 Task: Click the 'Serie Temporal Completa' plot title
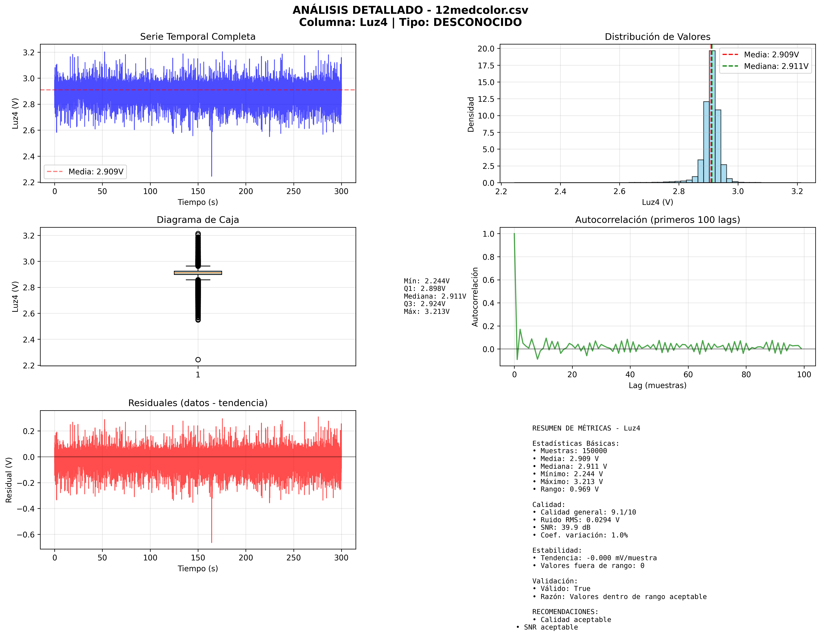(197, 37)
